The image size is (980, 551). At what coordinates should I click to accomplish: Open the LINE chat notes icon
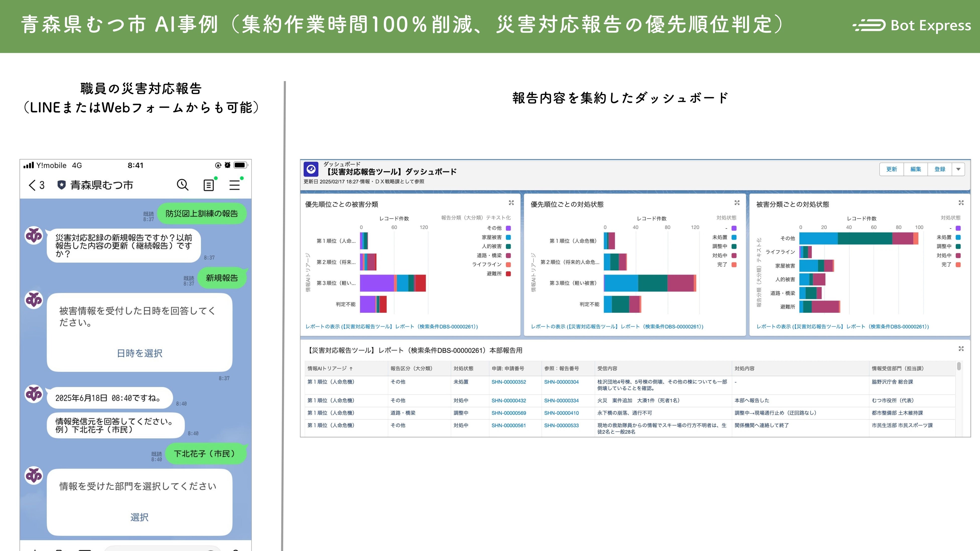tap(209, 185)
